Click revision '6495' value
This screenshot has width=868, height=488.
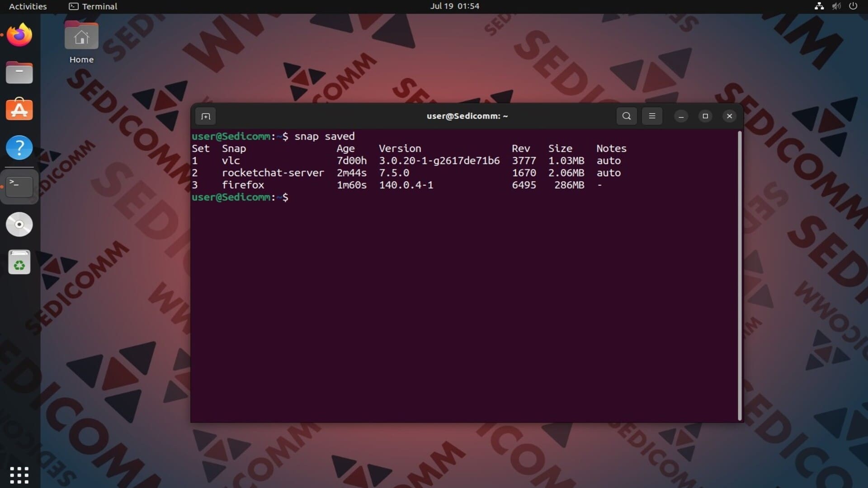click(x=524, y=185)
